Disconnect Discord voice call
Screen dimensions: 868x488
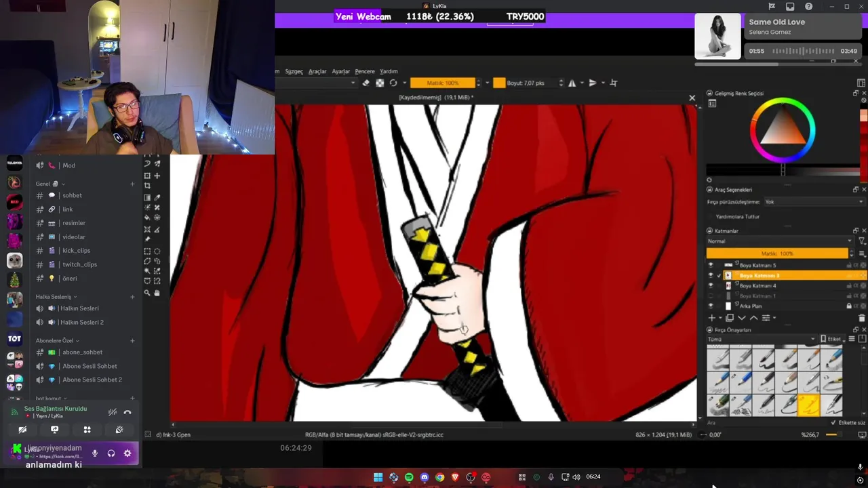coord(127,412)
